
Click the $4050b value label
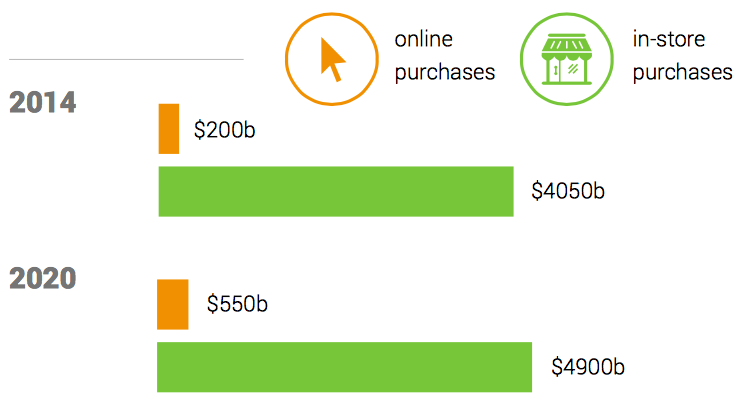point(568,191)
